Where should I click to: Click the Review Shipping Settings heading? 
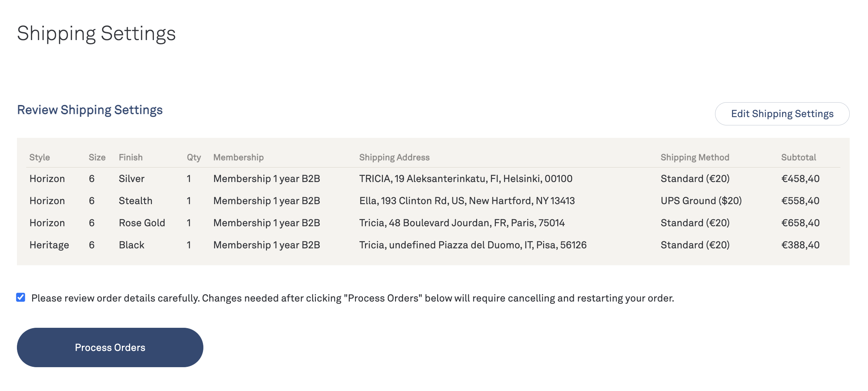tap(90, 110)
